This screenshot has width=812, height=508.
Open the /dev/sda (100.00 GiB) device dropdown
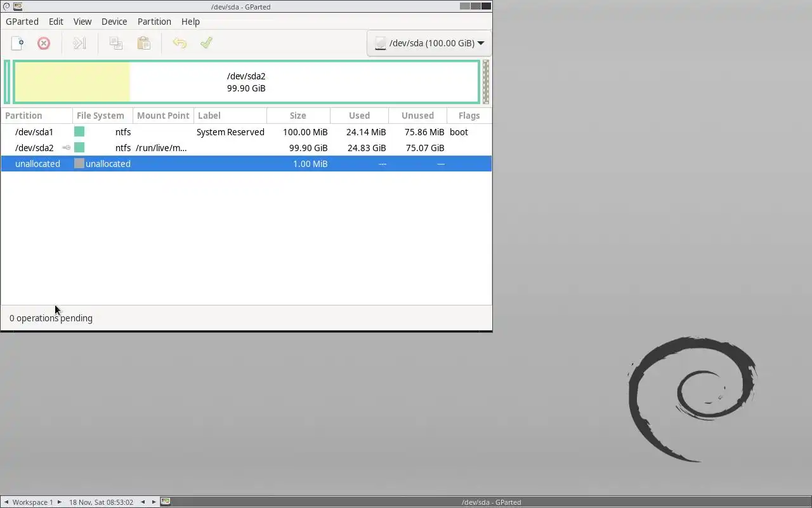point(429,43)
